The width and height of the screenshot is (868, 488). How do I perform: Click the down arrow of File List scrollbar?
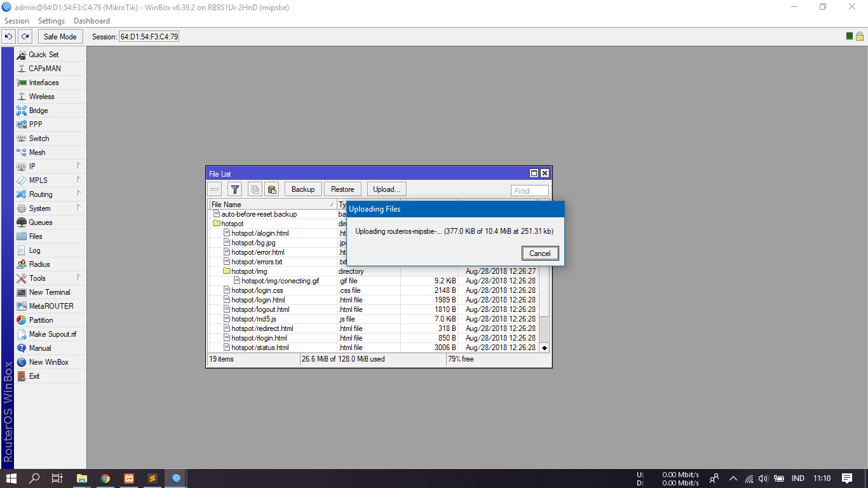(545, 348)
